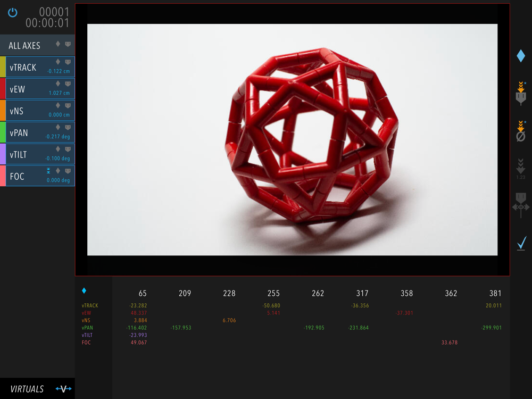Click shield icon on vNS row
Screen dimensions: 532x399
(x=68, y=105)
